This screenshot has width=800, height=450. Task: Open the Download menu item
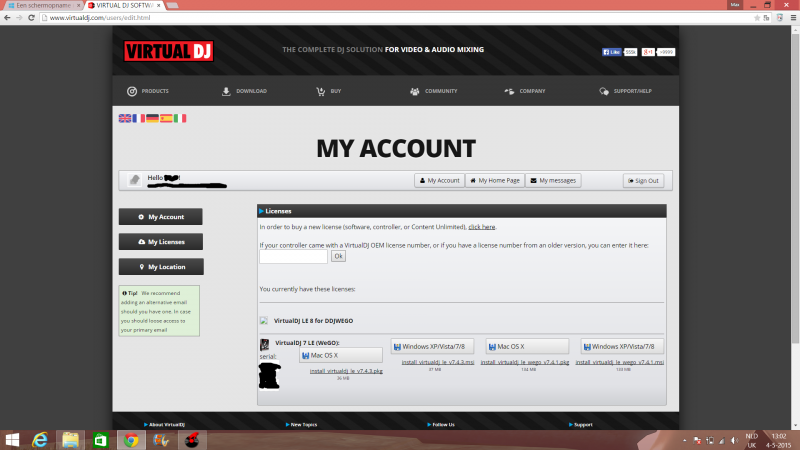point(244,91)
